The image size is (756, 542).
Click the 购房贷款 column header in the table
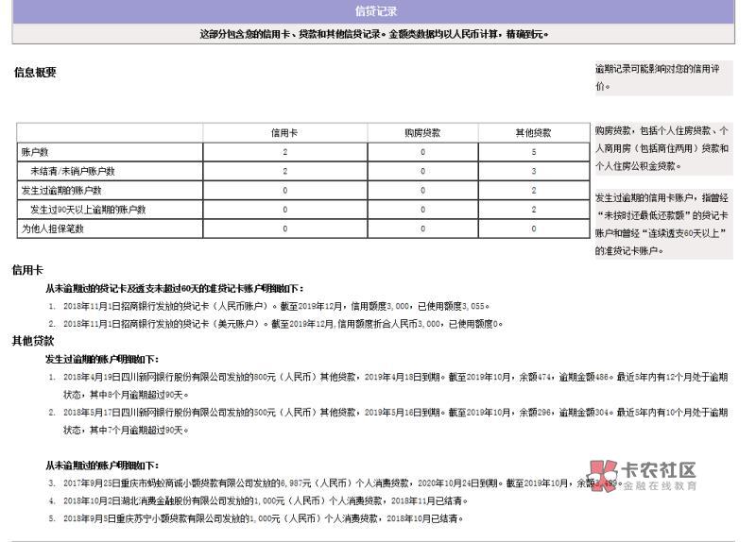pyautogui.click(x=422, y=133)
